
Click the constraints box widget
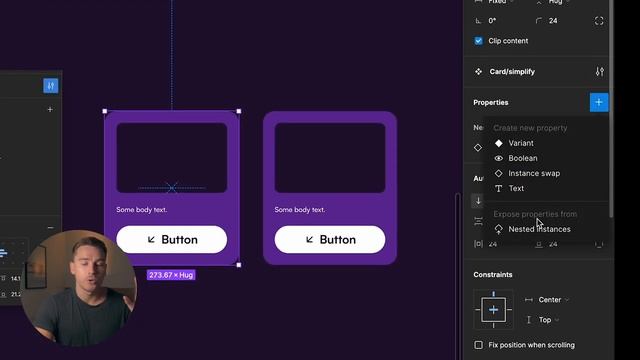coord(493,310)
